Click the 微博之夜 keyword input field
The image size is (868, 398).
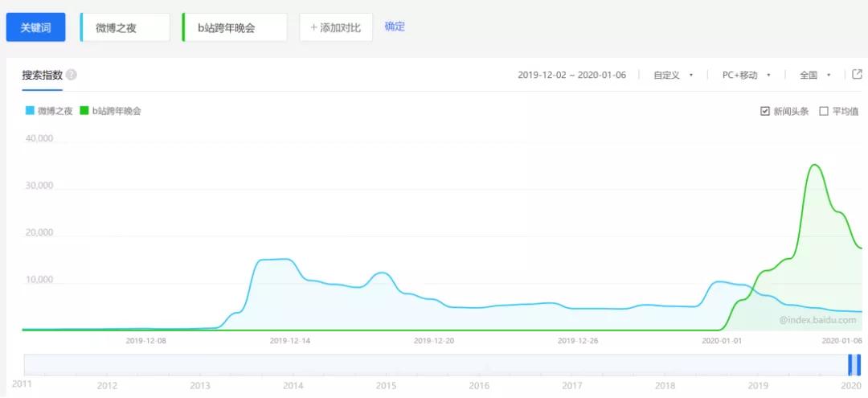click(x=125, y=27)
